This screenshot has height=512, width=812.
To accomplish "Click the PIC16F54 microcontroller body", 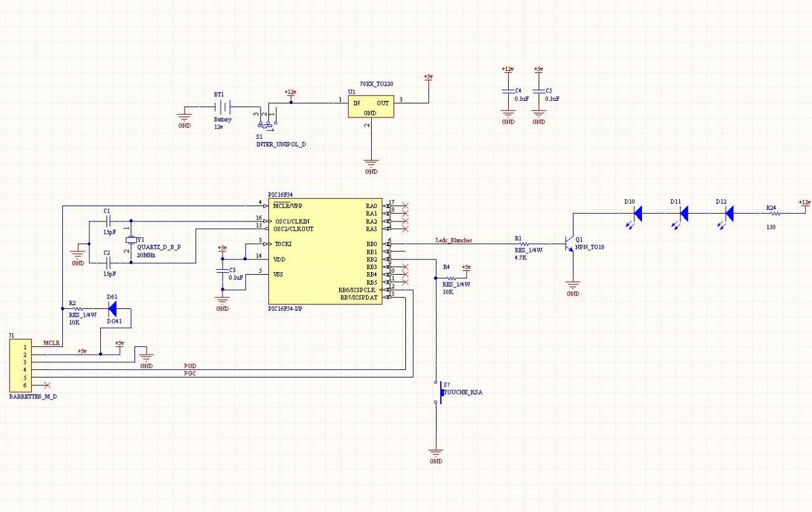I will pyautogui.click(x=325, y=251).
